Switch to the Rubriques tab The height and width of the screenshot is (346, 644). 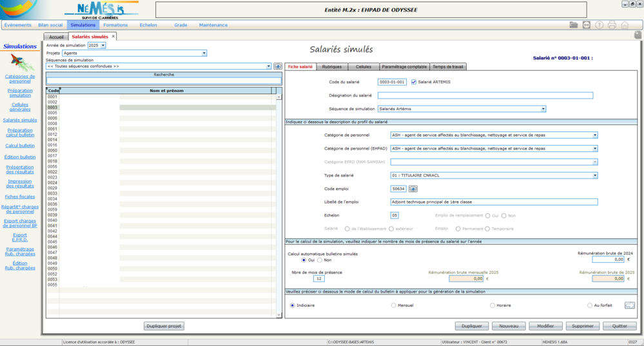tap(332, 67)
